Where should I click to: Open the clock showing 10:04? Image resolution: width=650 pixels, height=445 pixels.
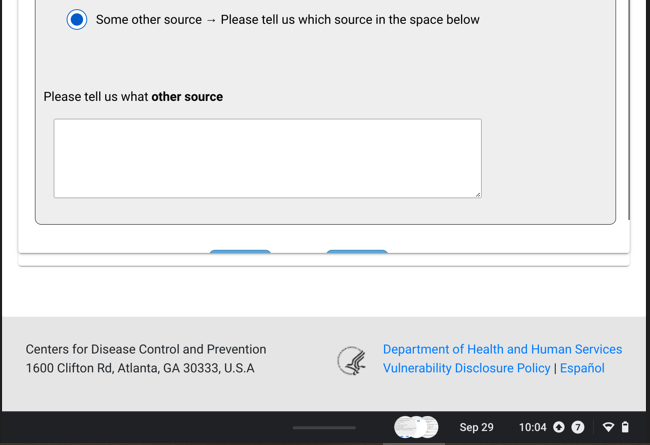coord(532,427)
